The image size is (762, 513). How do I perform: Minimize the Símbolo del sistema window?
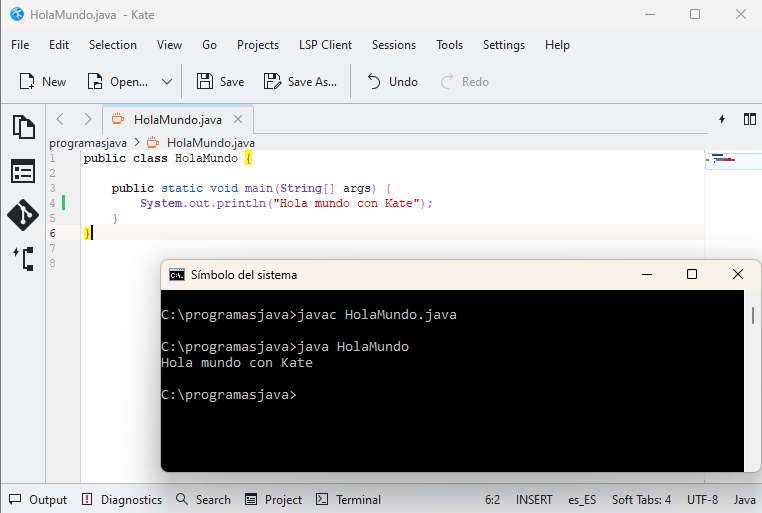[647, 274]
